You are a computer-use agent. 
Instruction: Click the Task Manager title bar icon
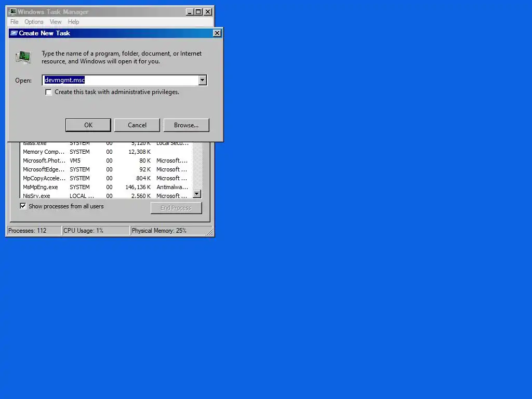(x=12, y=12)
